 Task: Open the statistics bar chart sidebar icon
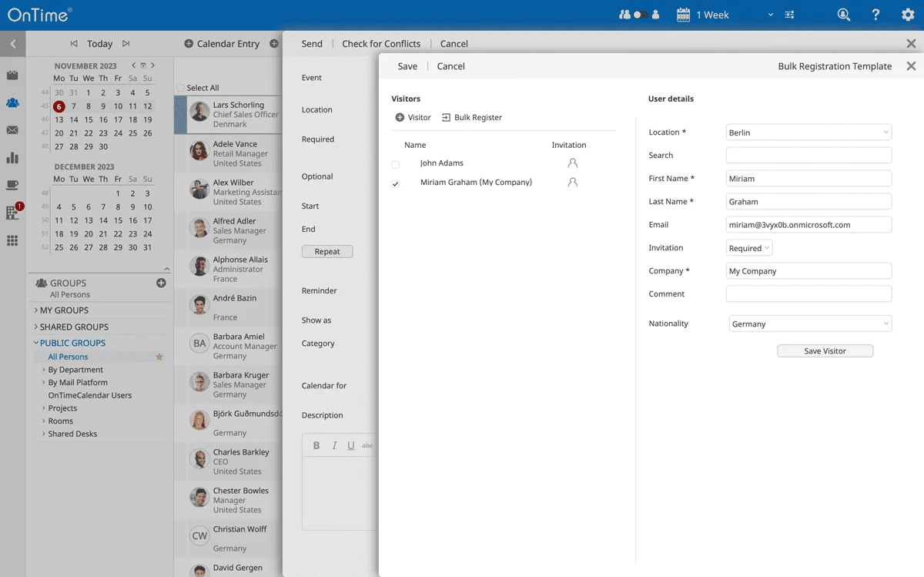[12, 158]
